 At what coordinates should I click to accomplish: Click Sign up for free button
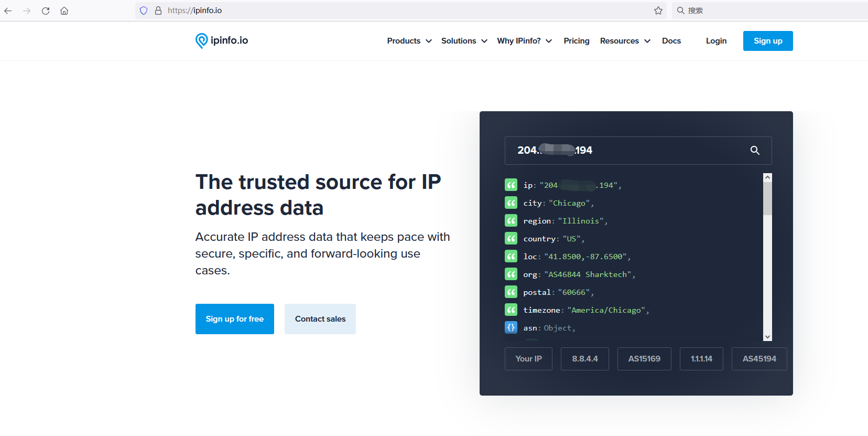(235, 319)
